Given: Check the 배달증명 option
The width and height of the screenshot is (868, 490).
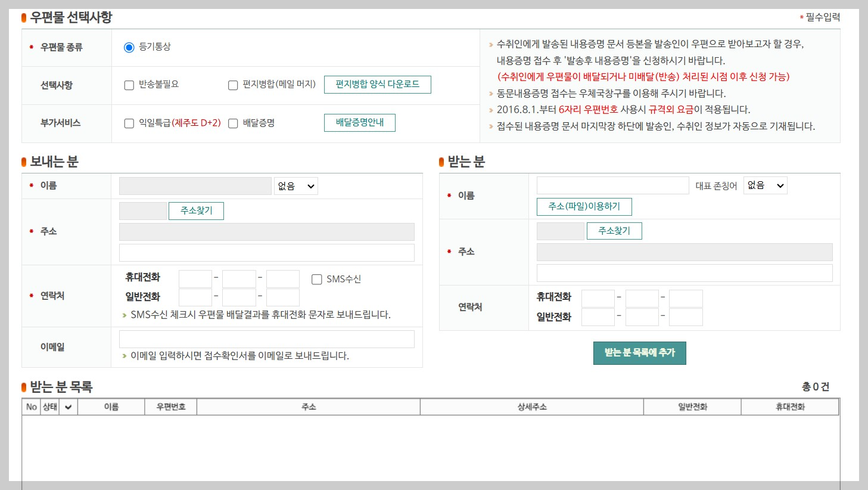Looking at the screenshot, I should tap(232, 123).
